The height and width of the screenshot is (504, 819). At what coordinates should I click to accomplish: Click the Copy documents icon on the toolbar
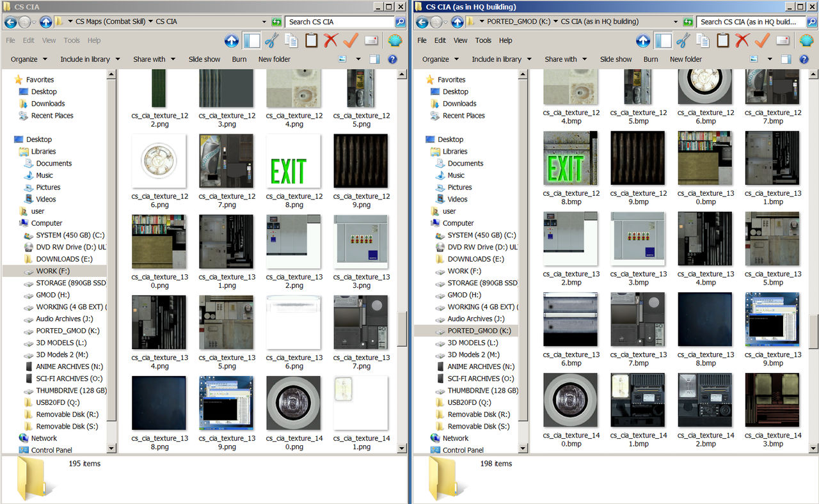coord(291,40)
